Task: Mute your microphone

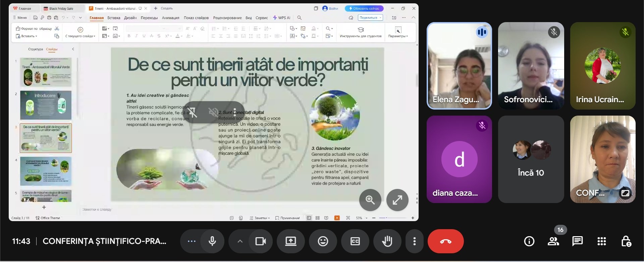Action: coord(212,241)
